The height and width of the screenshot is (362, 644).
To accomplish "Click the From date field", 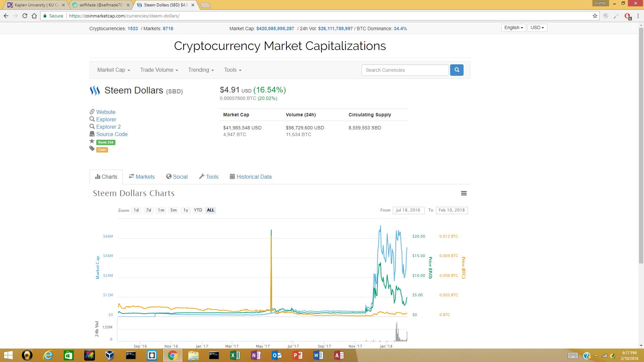I will pyautogui.click(x=409, y=210).
